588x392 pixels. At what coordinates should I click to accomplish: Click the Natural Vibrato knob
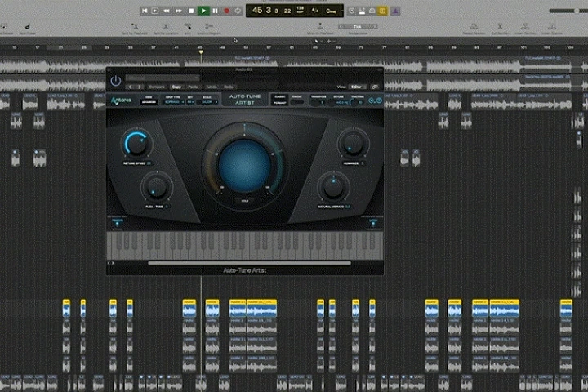click(x=333, y=187)
